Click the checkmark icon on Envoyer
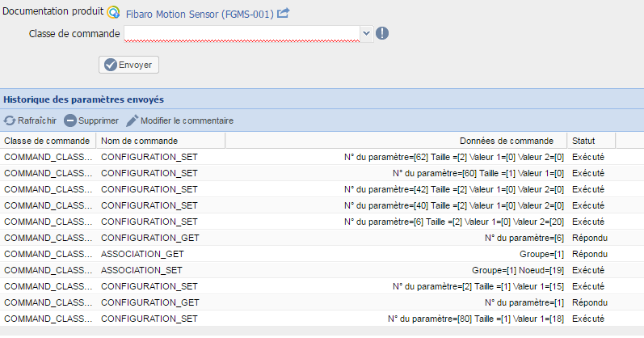The image size is (644, 338). tap(111, 65)
